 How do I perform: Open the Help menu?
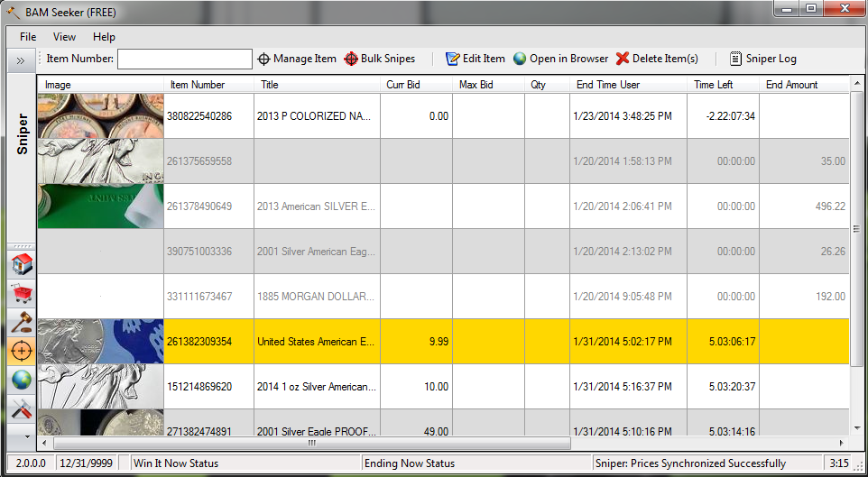(x=104, y=37)
